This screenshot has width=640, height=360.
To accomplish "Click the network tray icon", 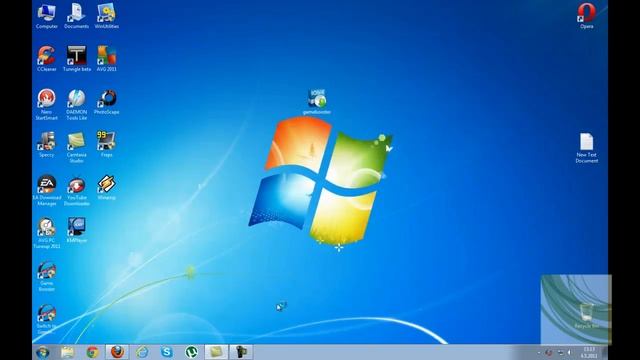I will 560,352.
